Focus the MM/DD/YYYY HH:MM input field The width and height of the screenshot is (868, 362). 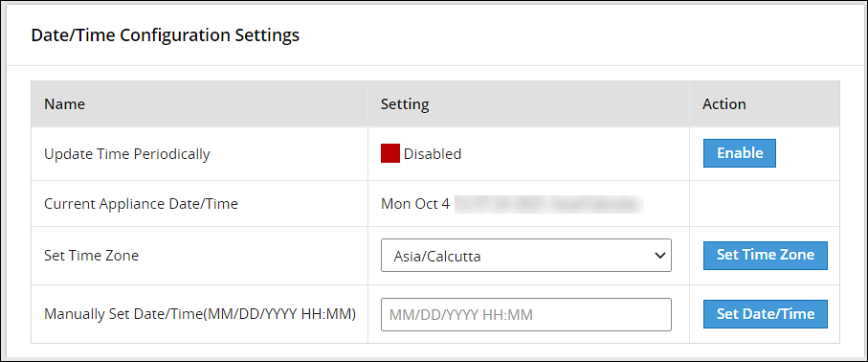(526, 315)
